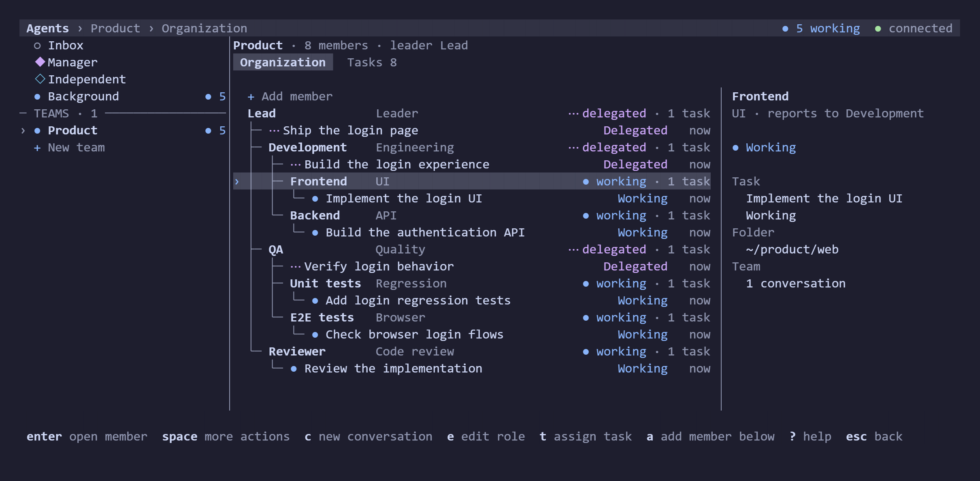Open the Build the authentication API task
The image size is (980, 481).
point(472,232)
